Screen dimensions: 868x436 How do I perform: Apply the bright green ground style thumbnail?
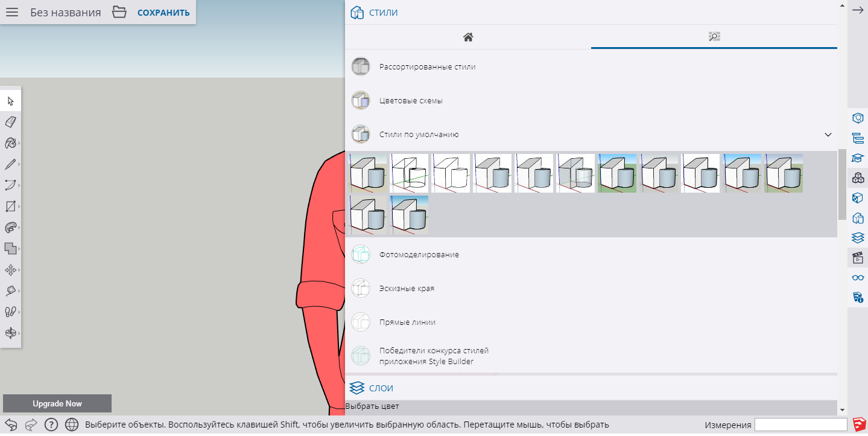click(617, 173)
